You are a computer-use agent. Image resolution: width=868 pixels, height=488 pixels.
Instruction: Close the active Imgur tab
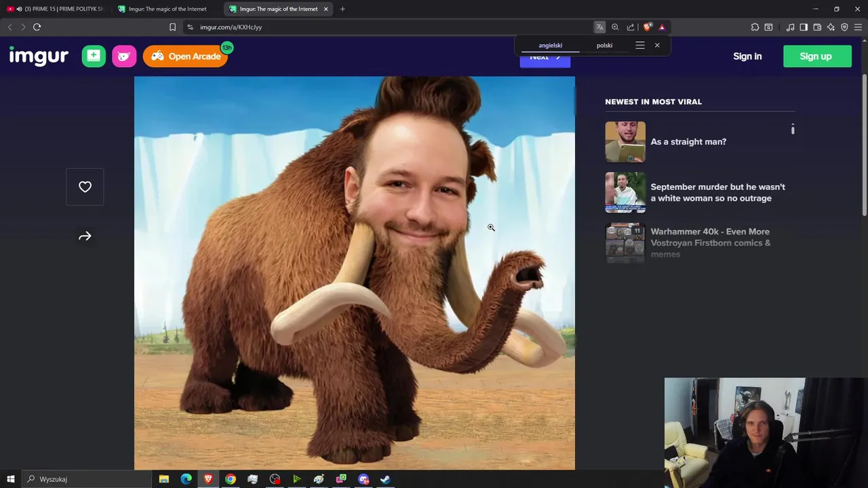coord(325,9)
